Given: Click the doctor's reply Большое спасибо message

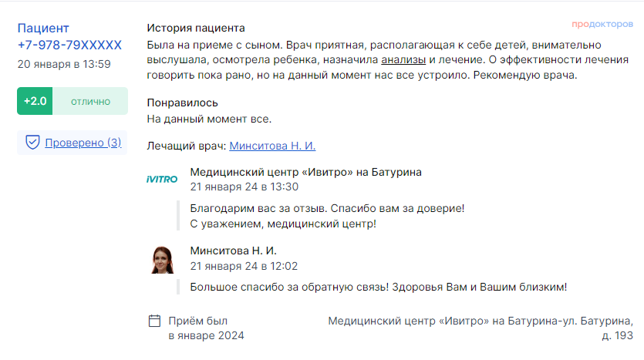Looking at the screenshot, I should tap(378, 287).
